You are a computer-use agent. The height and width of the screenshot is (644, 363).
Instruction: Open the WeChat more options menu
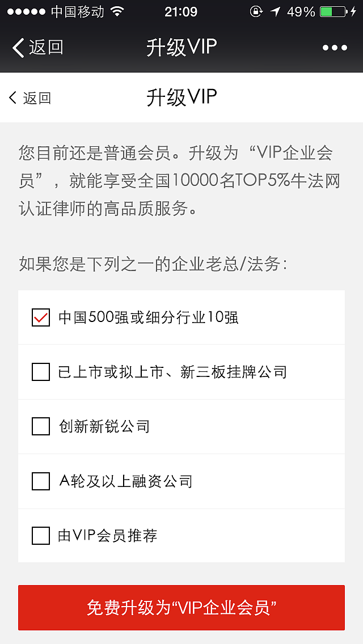[336, 48]
